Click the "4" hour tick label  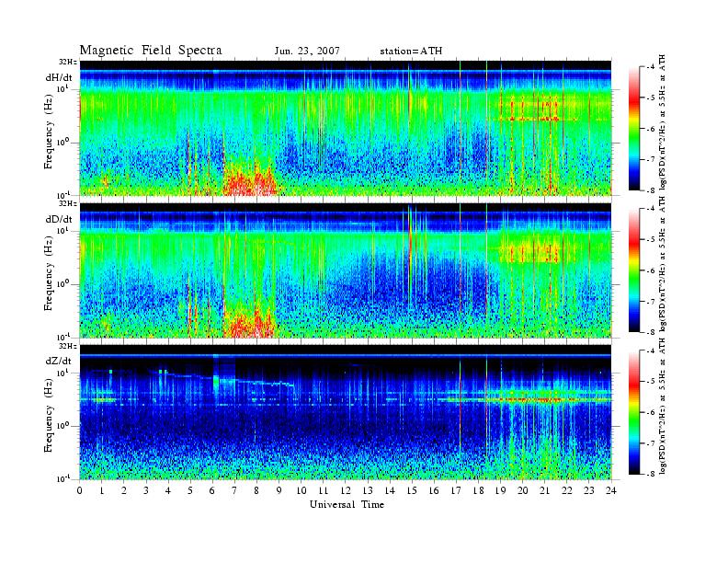pos(168,491)
